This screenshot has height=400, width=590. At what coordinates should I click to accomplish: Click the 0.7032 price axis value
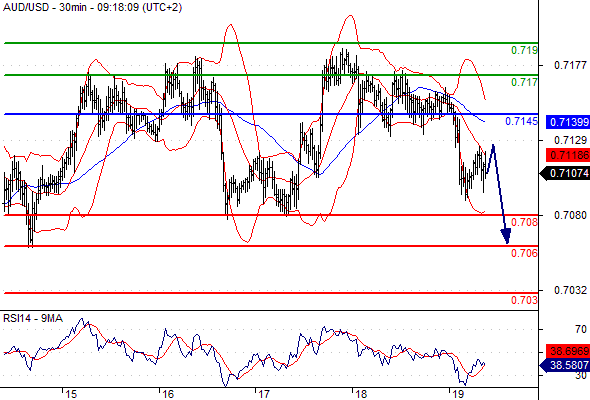click(570, 290)
